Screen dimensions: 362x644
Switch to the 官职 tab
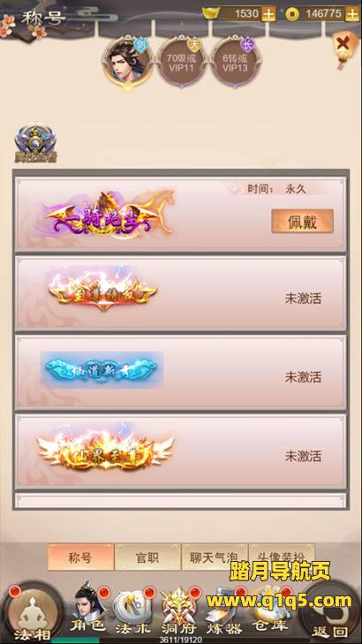coord(147,557)
